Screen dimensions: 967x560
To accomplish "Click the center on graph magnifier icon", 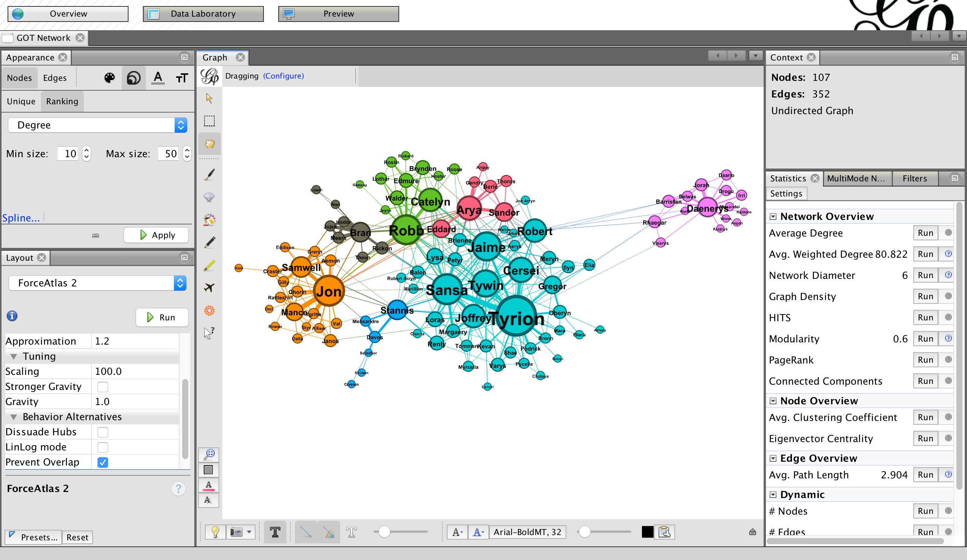I will (x=209, y=455).
